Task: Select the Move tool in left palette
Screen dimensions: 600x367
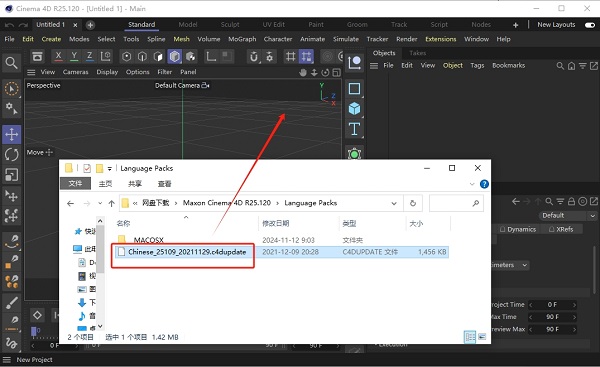Action: point(11,134)
